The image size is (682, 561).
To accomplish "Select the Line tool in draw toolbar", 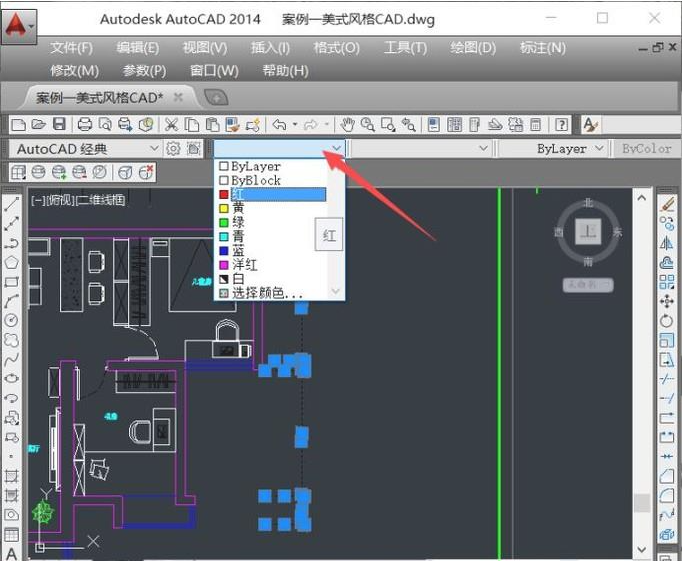I will pyautogui.click(x=11, y=203).
